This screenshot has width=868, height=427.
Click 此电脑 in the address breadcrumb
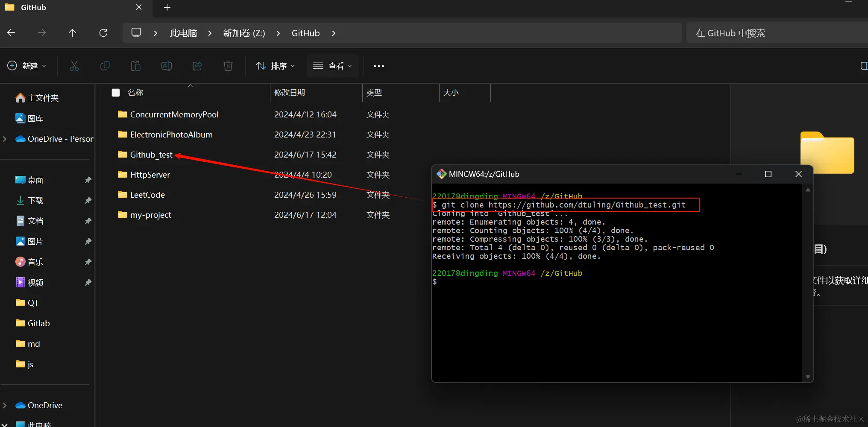click(x=184, y=33)
